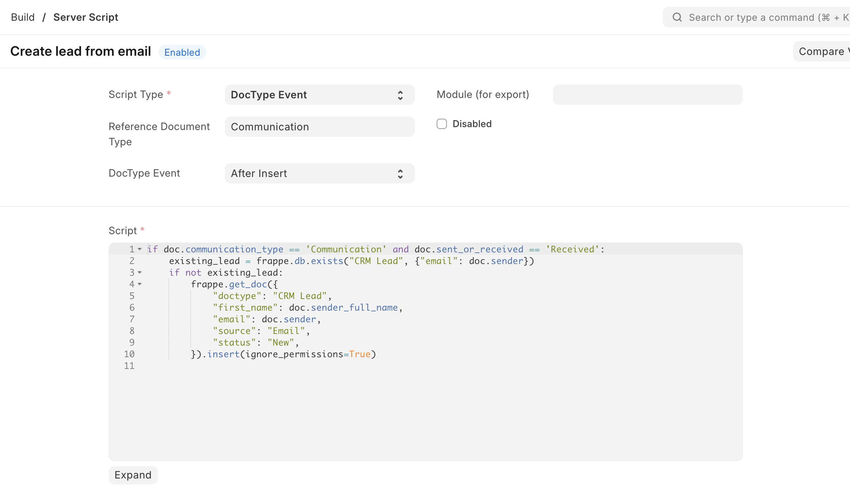Open the Script Type dropdown

click(x=313, y=95)
